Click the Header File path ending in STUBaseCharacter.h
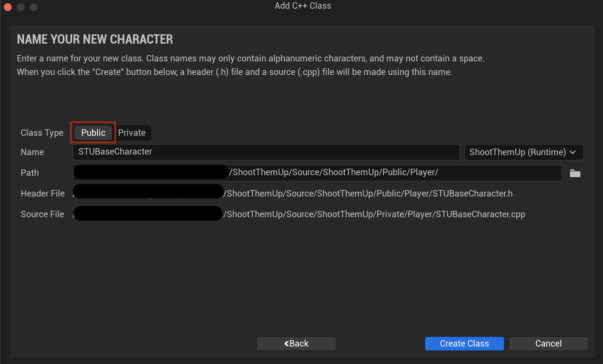Image resolution: width=603 pixels, height=364 pixels. point(293,193)
